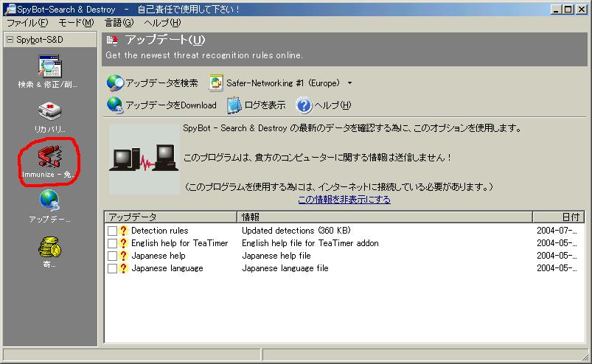The width and height of the screenshot is (592, 364).
Task: Click the 2004-07 date of Detection rules
Action: pyautogui.click(x=557, y=231)
